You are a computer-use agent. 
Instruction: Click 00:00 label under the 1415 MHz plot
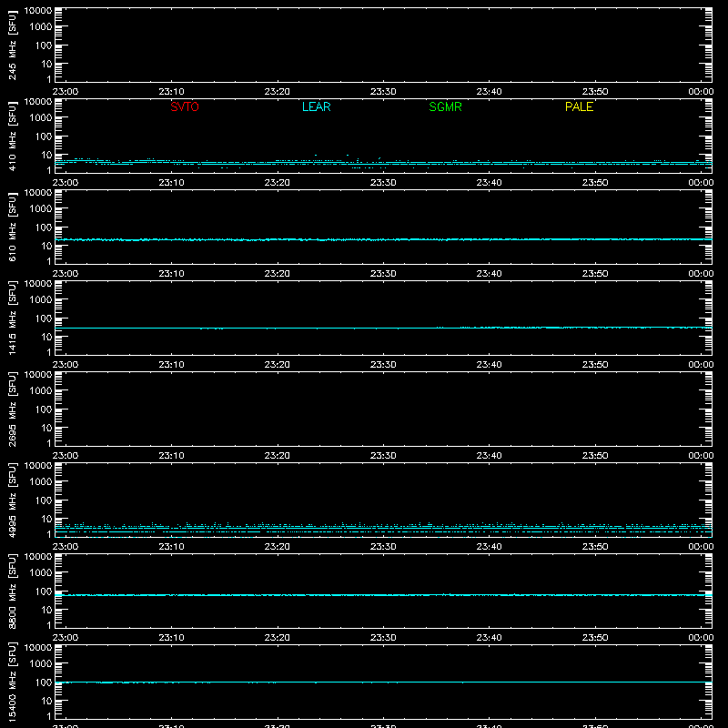pos(701,365)
